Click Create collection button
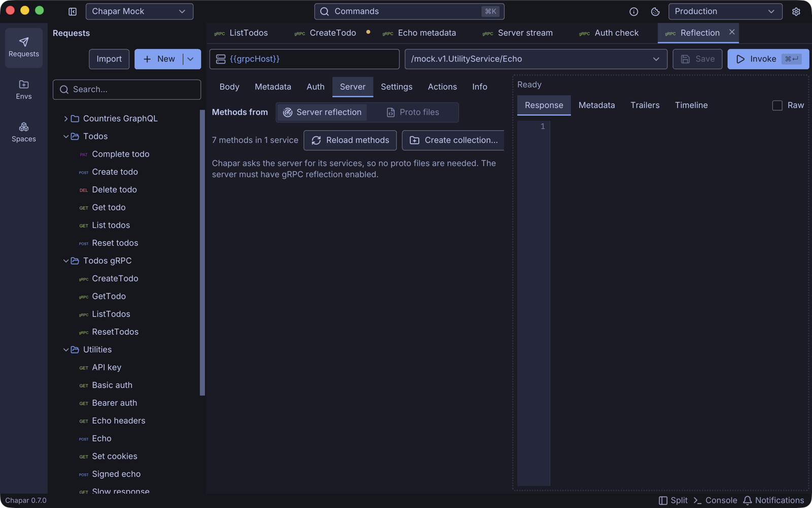Image resolution: width=812 pixels, height=508 pixels. pos(454,140)
